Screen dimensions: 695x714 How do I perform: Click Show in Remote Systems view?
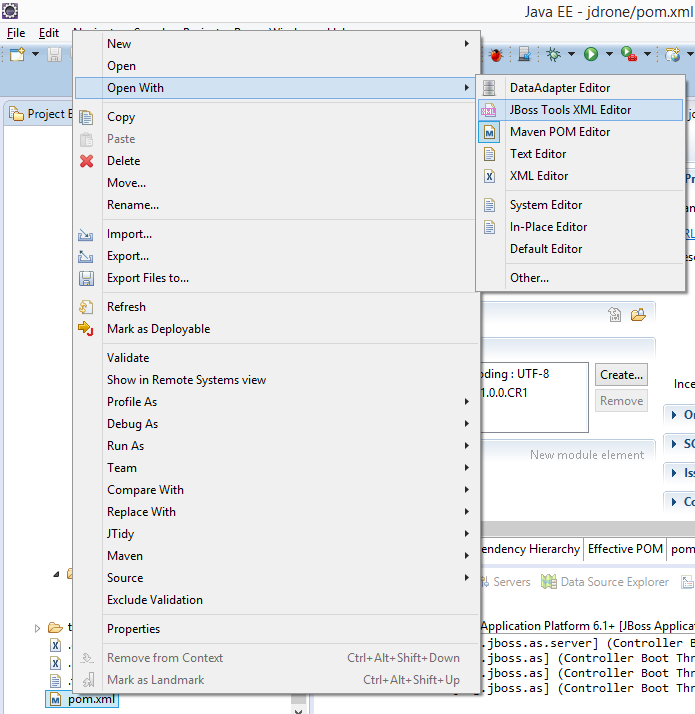pyautogui.click(x=276, y=380)
